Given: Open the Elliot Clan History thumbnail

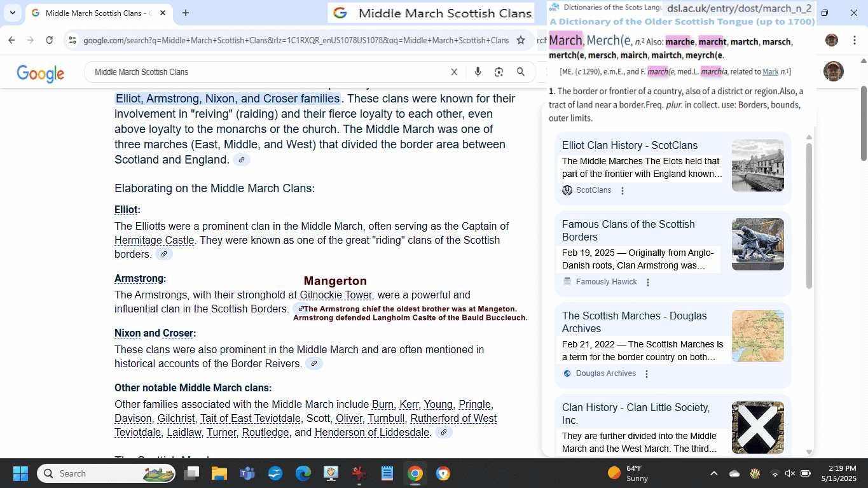Looking at the screenshot, I should [757, 165].
